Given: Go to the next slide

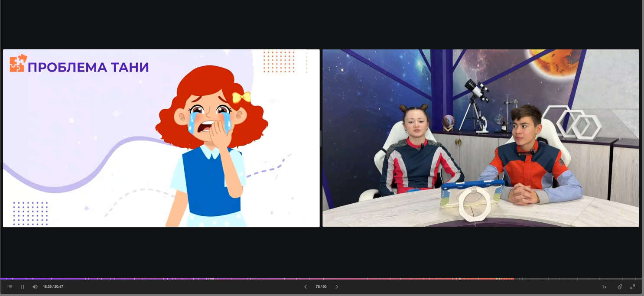Looking at the screenshot, I should [337, 287].
